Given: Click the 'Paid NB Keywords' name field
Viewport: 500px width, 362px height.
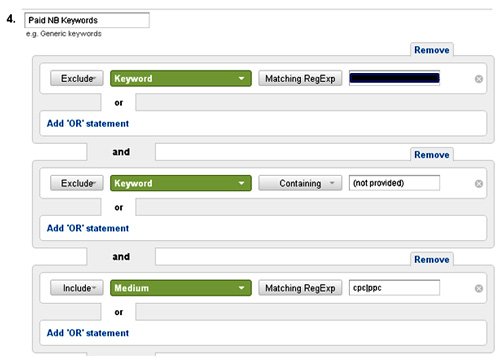Looking at the screenshot, I should pos(87,20).
